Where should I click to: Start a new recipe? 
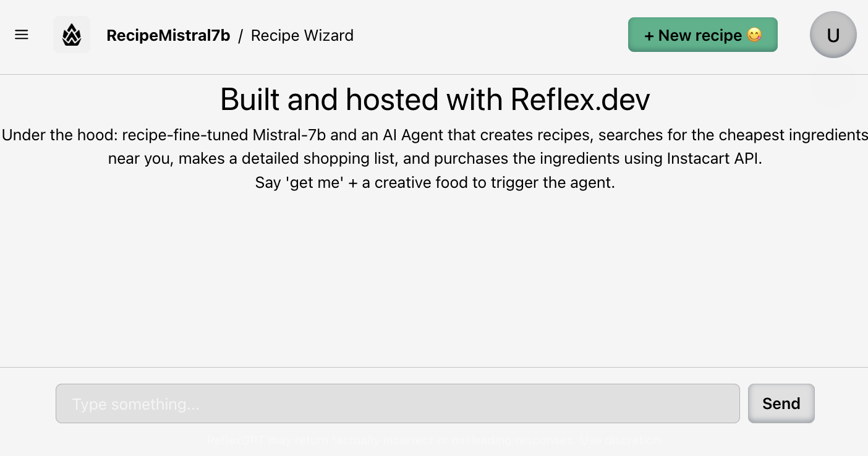pos(703,35)
